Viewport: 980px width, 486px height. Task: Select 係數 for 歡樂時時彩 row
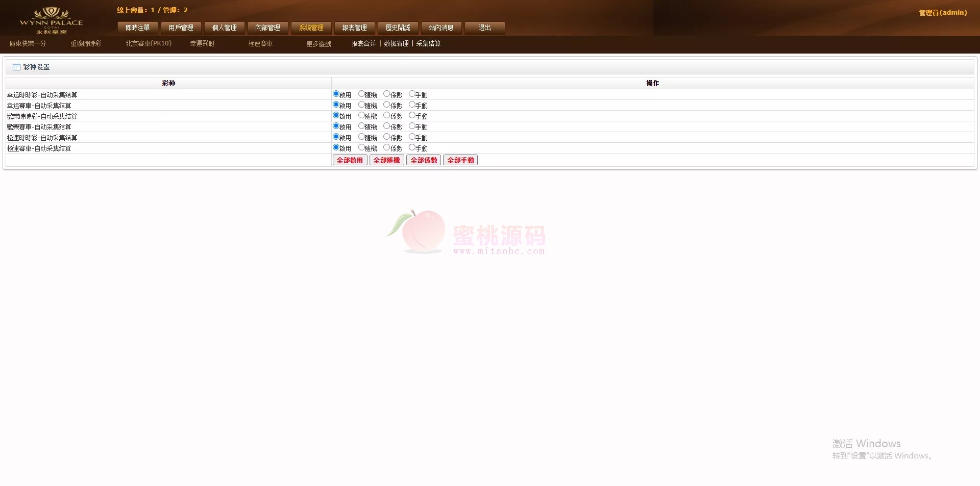(386, 116)
